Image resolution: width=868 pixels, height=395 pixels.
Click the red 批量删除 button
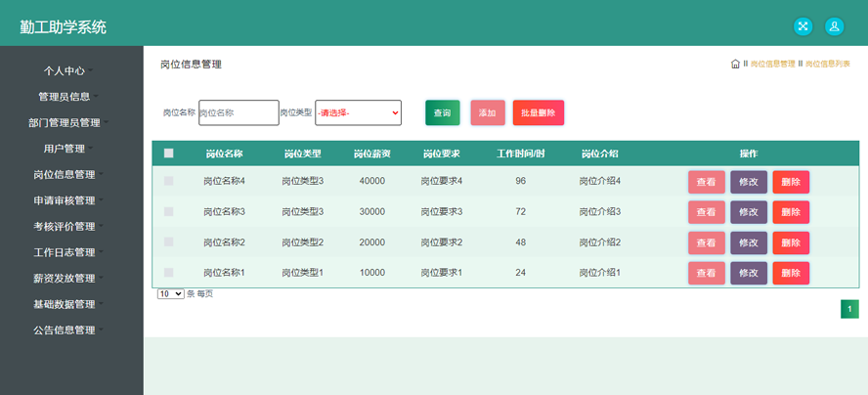click(538, 112)
